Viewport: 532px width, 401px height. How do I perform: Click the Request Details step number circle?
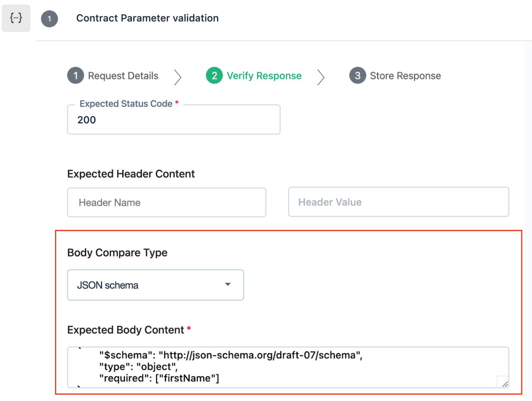pos(75,76)
